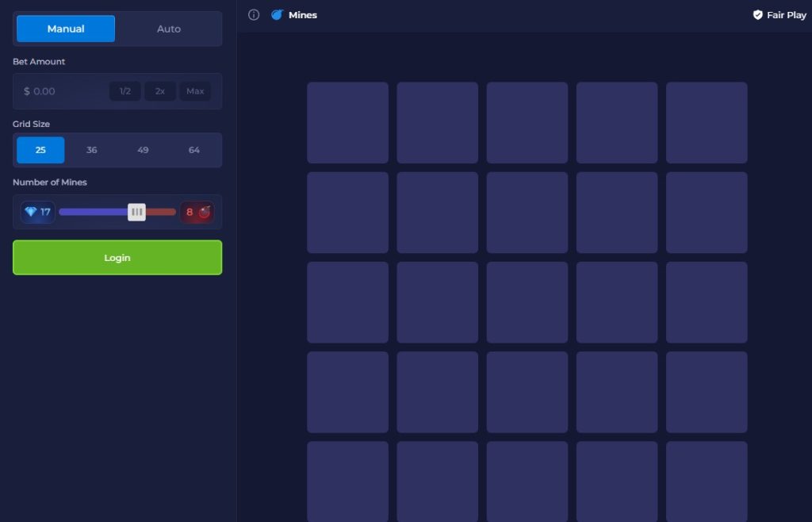
Task: Reveal the top-right tile of the grid
Action: [707, 123]
